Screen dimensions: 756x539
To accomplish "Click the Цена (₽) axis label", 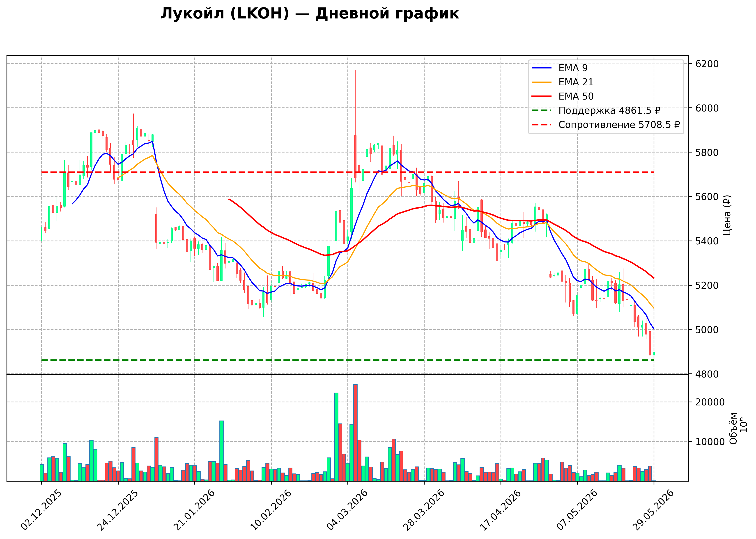I will click(x=727, y=215).
